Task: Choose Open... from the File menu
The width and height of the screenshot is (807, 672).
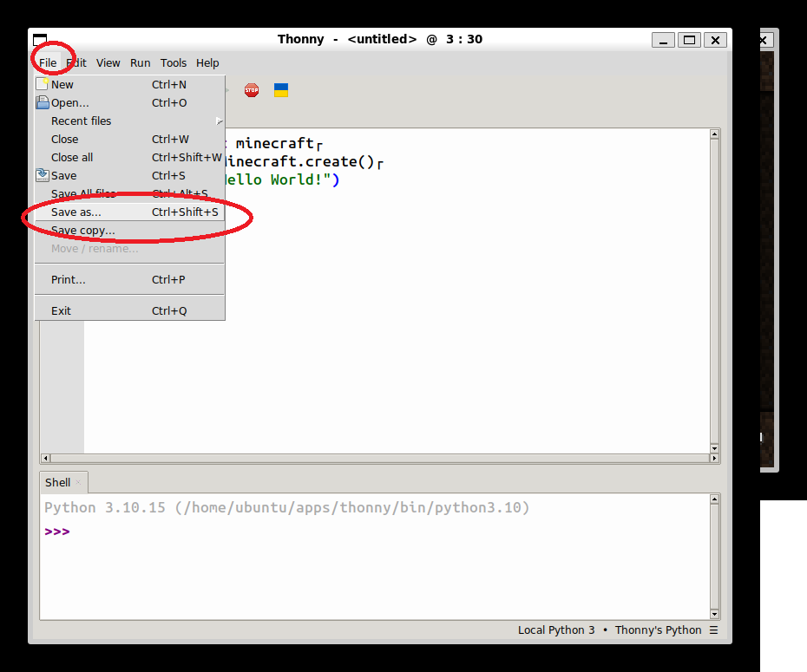Action: tap(129, 103)
